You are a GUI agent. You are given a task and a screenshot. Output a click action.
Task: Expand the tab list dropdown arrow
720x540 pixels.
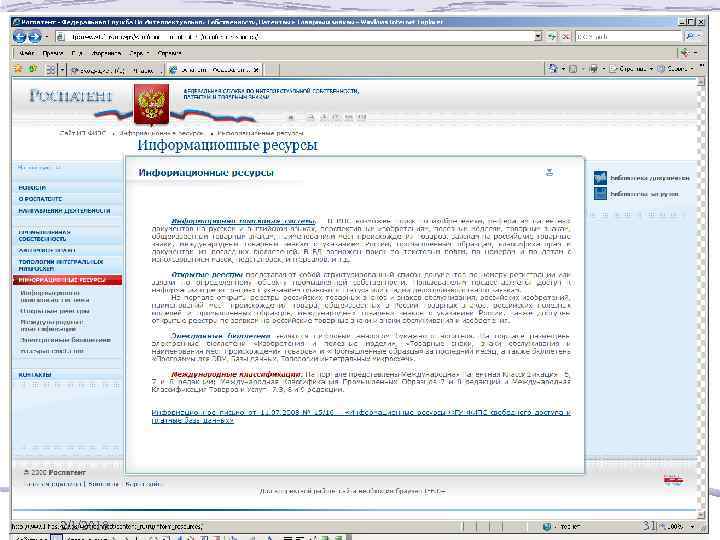pyautogui.click(x=62, y=70)
